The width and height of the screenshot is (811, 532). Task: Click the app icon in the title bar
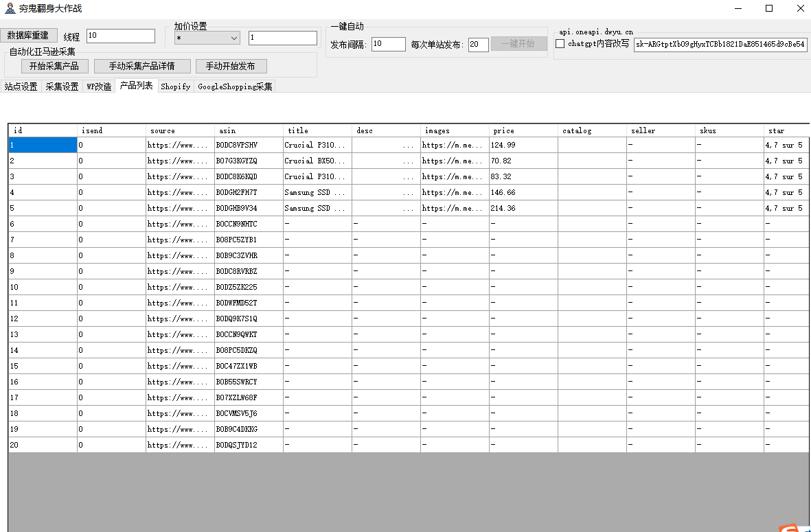coord(10,8)
